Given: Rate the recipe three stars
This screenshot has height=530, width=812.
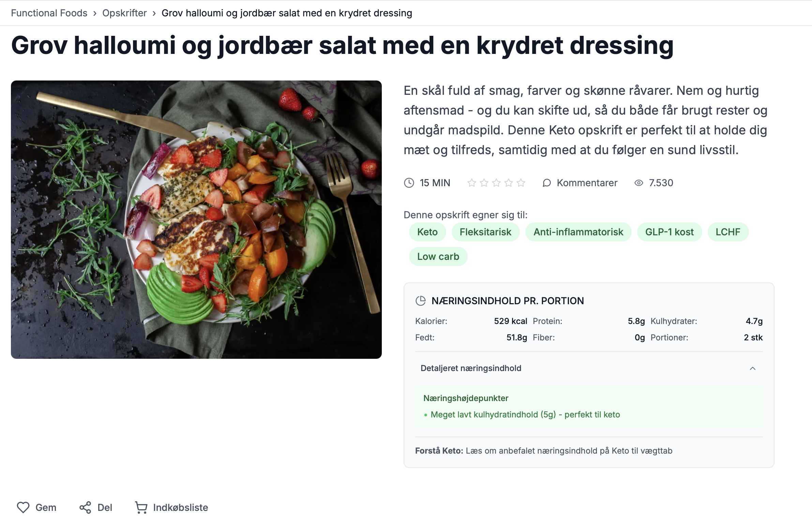Looking at the screenshot, I should pyautogui.click(x=496, y=183).
